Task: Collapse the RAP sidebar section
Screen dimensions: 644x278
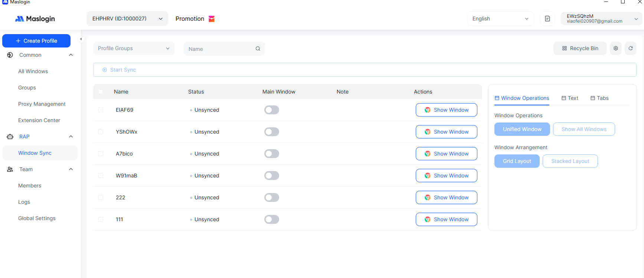Action: (x=71, y=137)
